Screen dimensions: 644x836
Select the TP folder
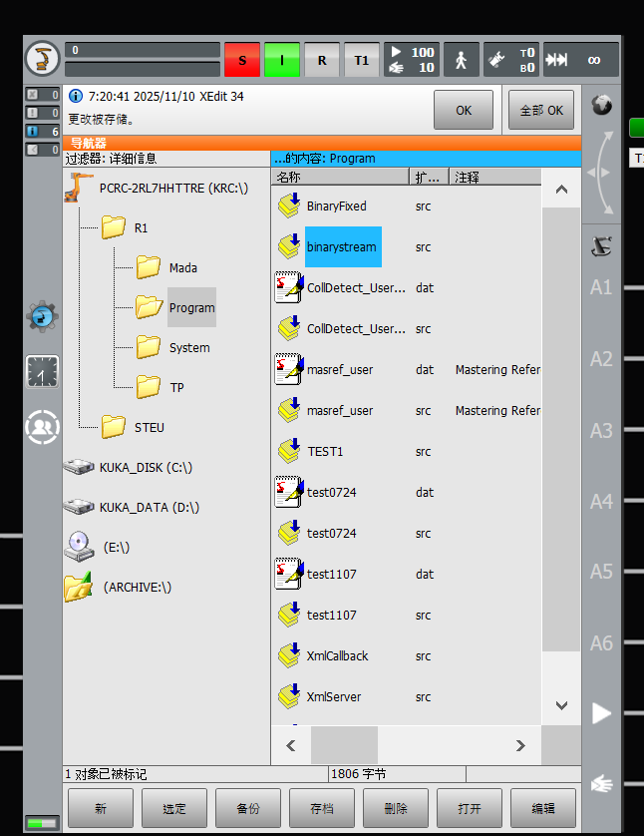176,388
